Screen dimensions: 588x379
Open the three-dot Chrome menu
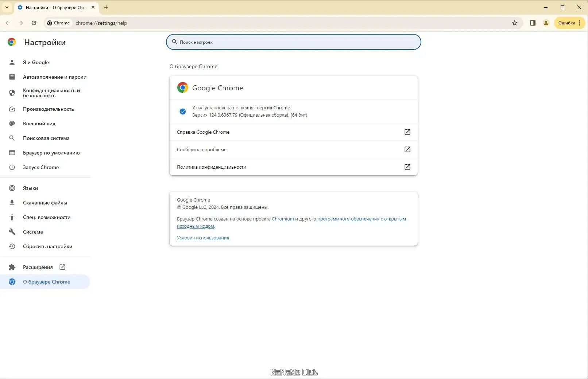[x=580, y=23]
